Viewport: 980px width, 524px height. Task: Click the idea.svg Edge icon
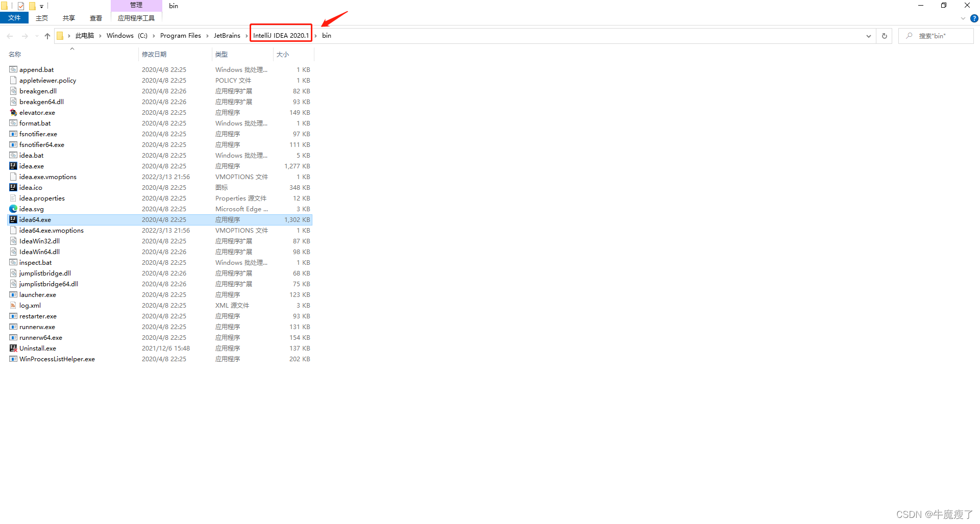(13, 209)
